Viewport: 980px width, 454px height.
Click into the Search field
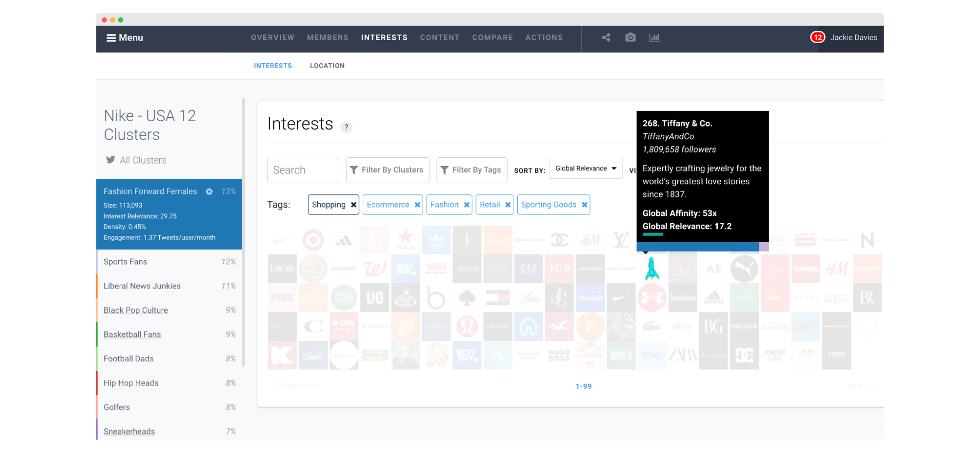pyautogui.click(x=303, y=170)
